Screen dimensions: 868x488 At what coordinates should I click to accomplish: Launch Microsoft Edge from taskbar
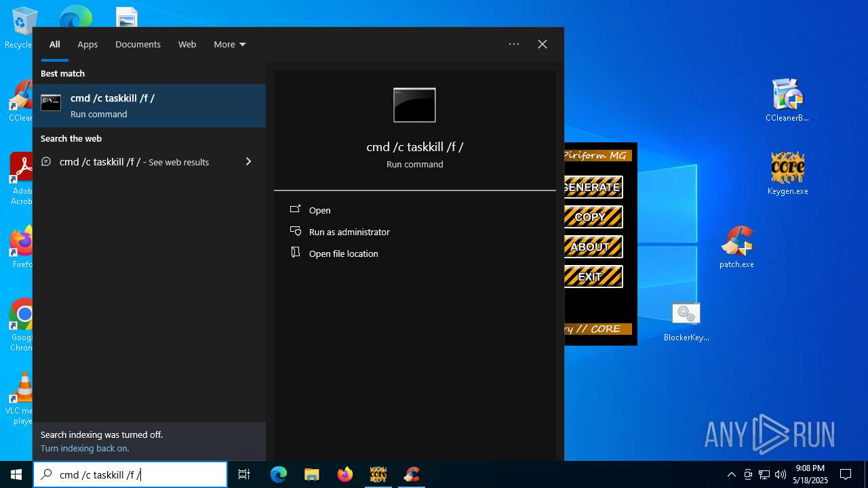(x=279, y=474)
